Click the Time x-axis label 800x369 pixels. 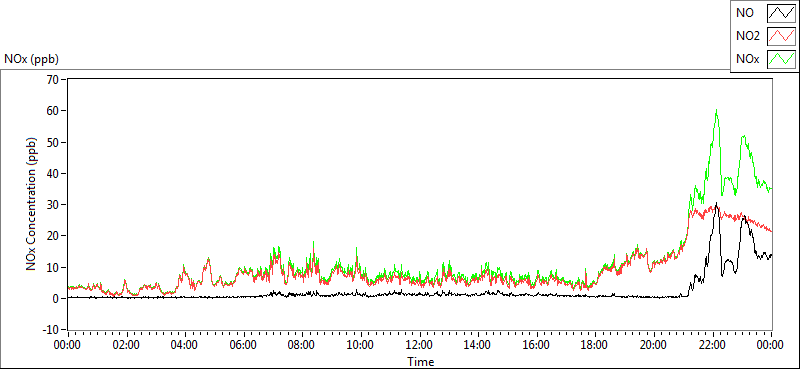pyautogui.click(x=420, y=362)
